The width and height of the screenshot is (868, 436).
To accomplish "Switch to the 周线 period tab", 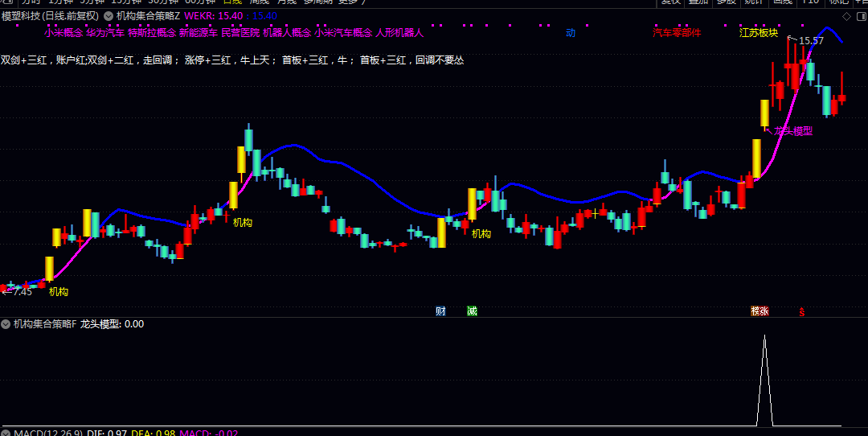I will click(259, 2).
